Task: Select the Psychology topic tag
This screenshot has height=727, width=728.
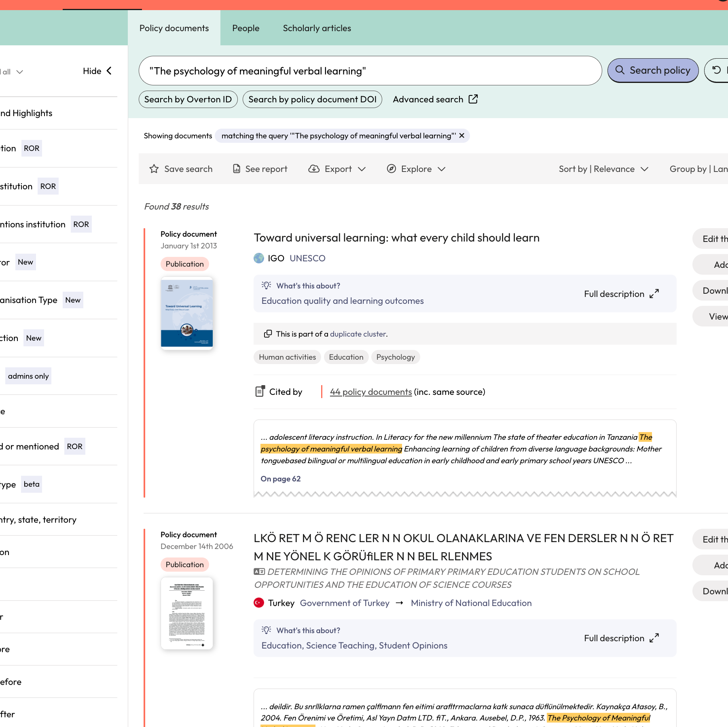Action: click(x=395, y=357)
